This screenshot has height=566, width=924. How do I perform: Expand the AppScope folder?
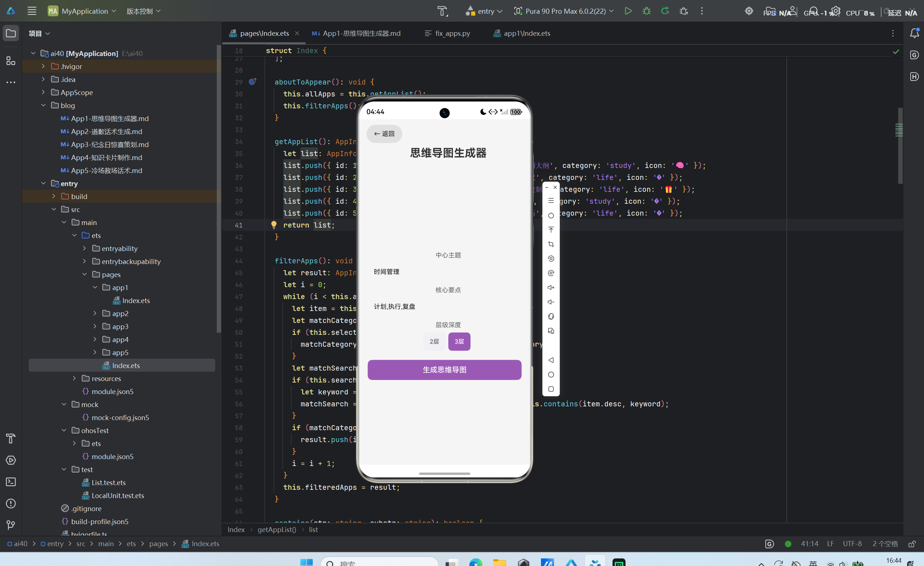coord(43,92)
